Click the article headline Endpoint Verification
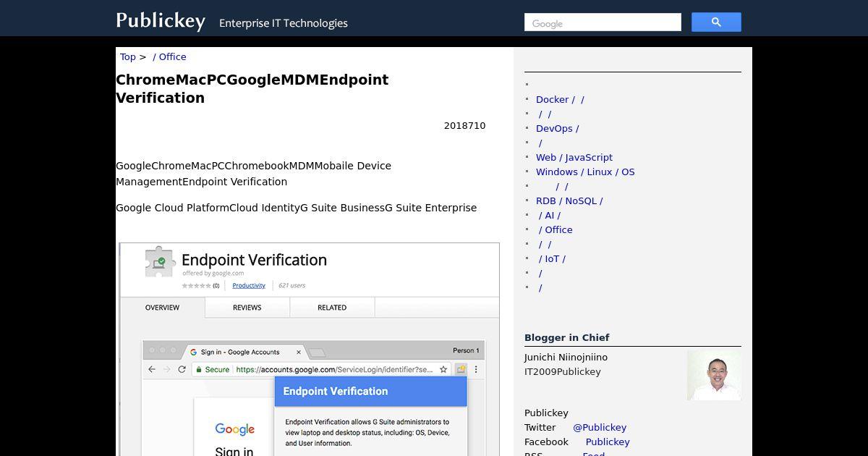Image resolution: width=868 pixels, height=456 pixels. (x=252, y=88)
